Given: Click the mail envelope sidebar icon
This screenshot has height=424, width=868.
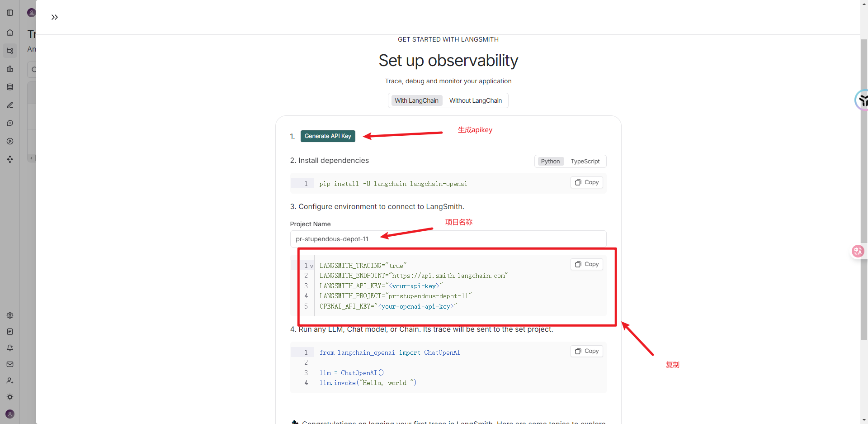Looking at the screenshot, I should [10, 364].
